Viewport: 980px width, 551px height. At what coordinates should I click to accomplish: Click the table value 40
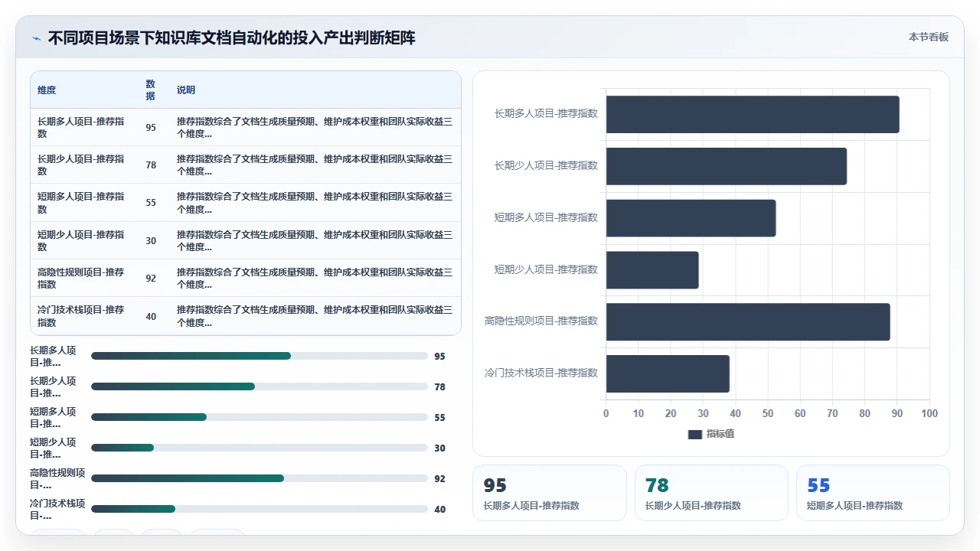pyautogui.click(x=151, y=316)
